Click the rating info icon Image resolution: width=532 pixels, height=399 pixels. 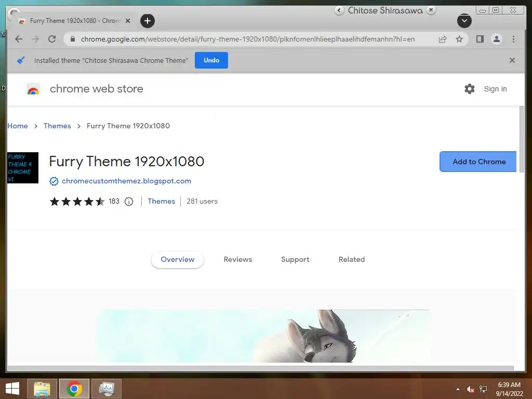pos(129,202)
